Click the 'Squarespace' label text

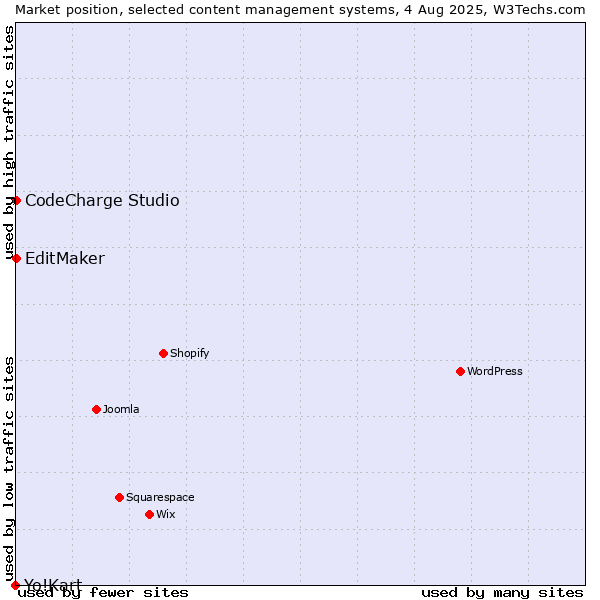(x=160, y=497)
